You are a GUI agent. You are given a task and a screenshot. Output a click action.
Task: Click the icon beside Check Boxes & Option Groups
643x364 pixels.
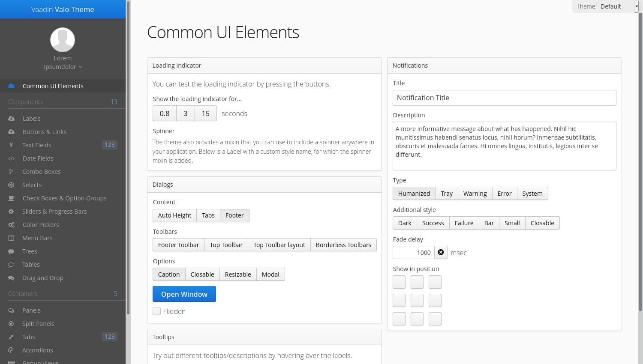[x=11, y=198]
